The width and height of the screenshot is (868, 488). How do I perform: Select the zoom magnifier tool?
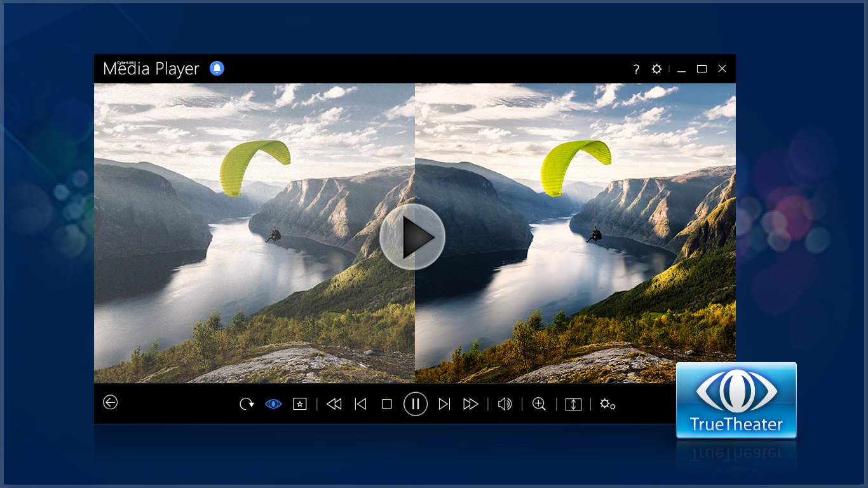coord(538,403)
